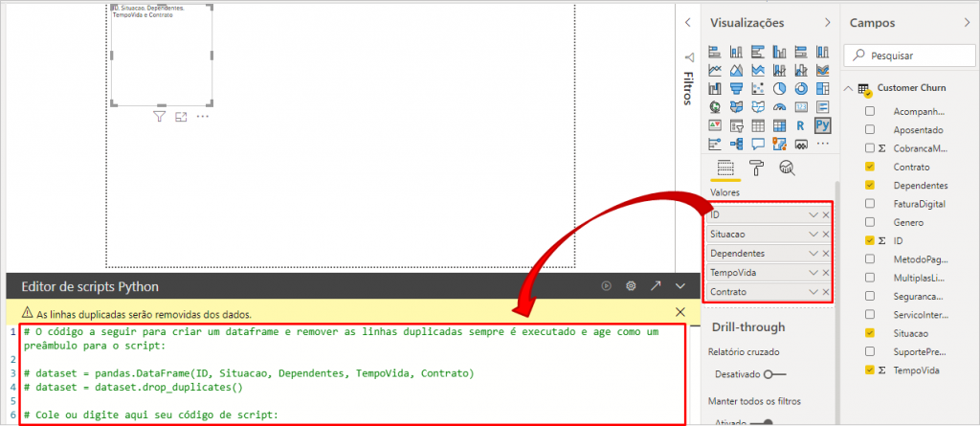
Task: Remove TempoVida from Valores
Action: pyautogui.click(x=826, y=273)
